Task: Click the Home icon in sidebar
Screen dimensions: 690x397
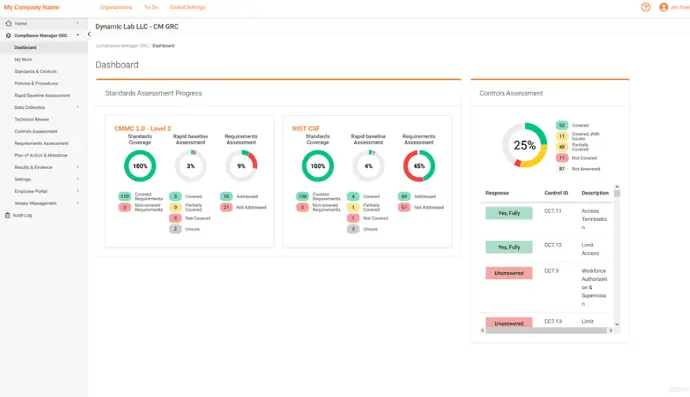Action: tap(8, 23)
